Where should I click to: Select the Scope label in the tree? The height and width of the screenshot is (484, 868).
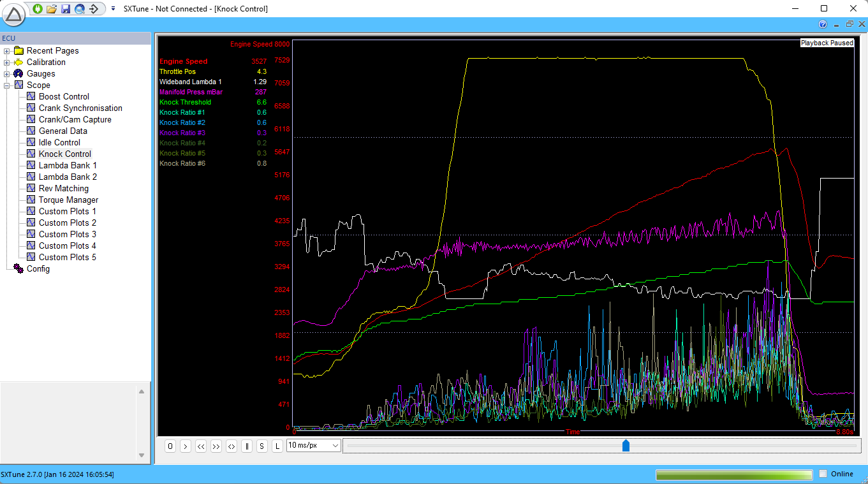38,85
